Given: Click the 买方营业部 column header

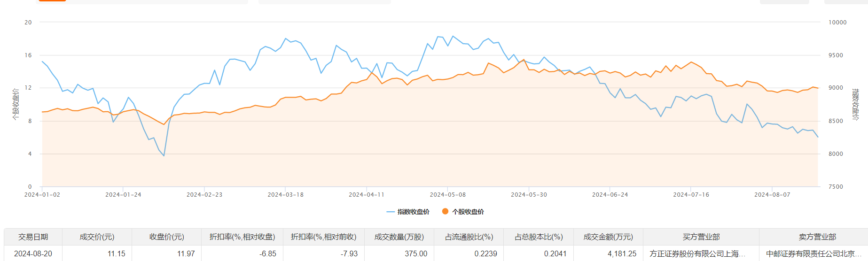Looking at the screenshot, I should [701, 237].
